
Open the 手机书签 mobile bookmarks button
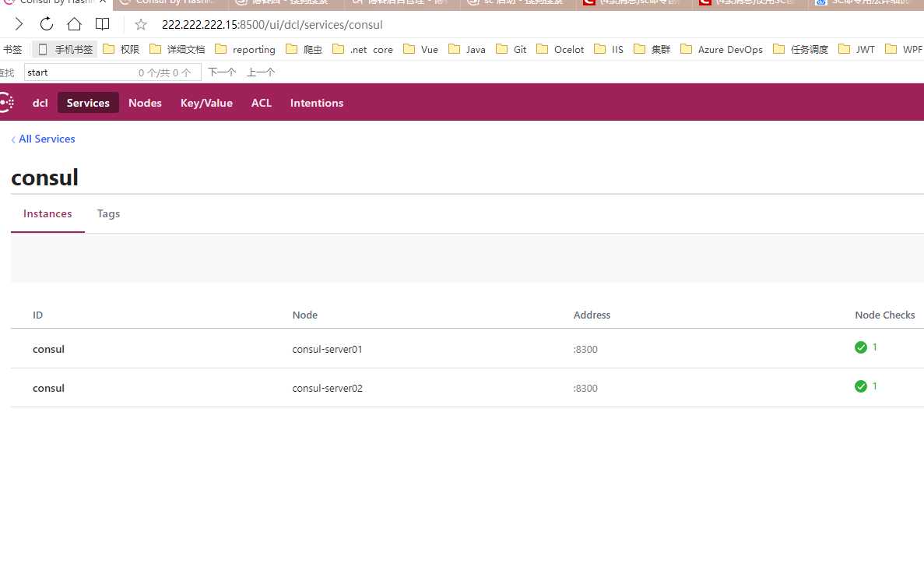click(x=65, y=50)
